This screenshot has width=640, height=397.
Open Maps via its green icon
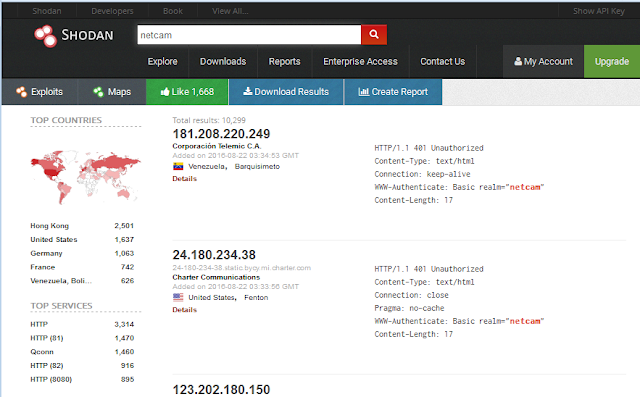click(98, 92)
